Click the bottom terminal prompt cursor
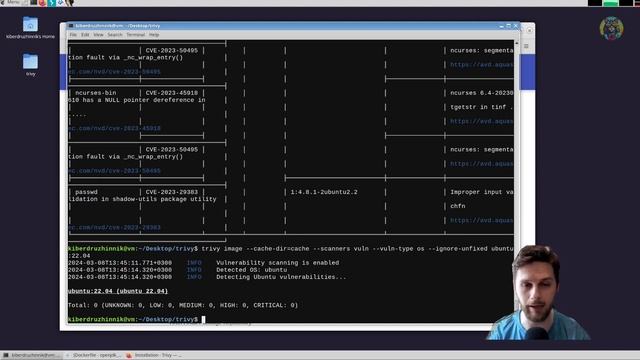The height and width of the screenshot is (360, 640). coord(203,319)
